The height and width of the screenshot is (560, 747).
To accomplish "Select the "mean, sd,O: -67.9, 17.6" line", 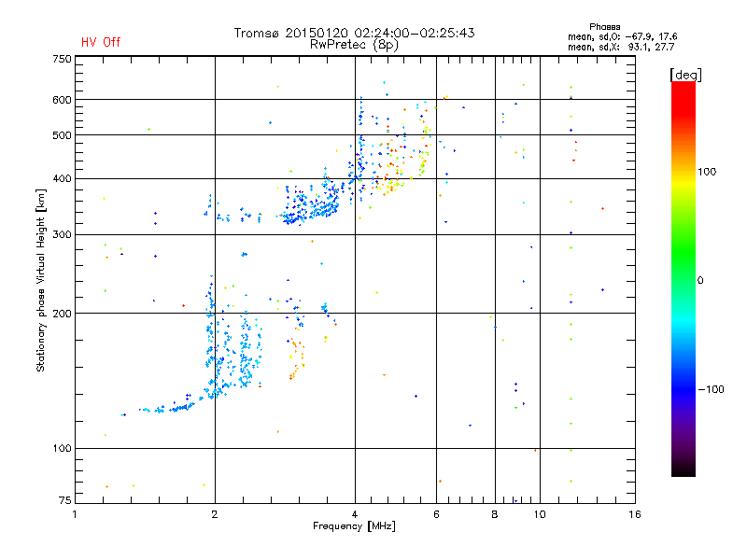I will pos(622,36).
